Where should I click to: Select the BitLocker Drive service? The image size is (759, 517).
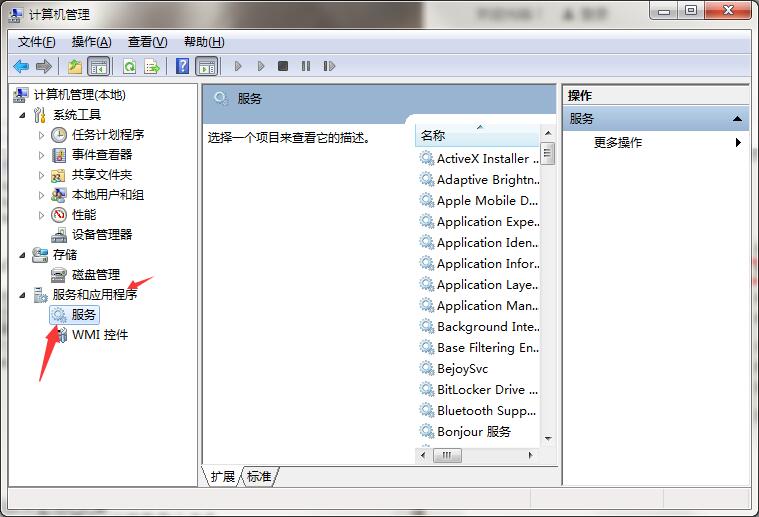[x=479, y=390]
